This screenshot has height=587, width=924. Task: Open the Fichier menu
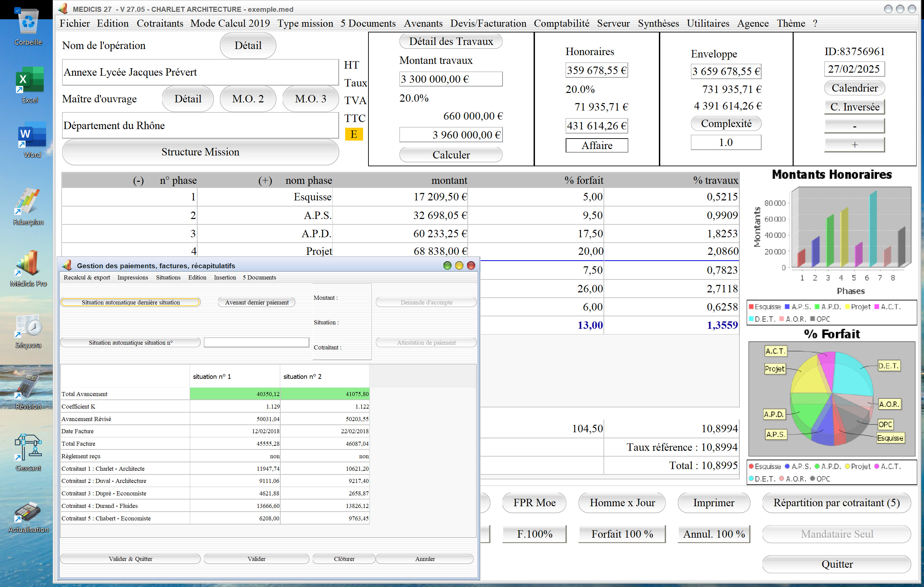coord(75,23)
